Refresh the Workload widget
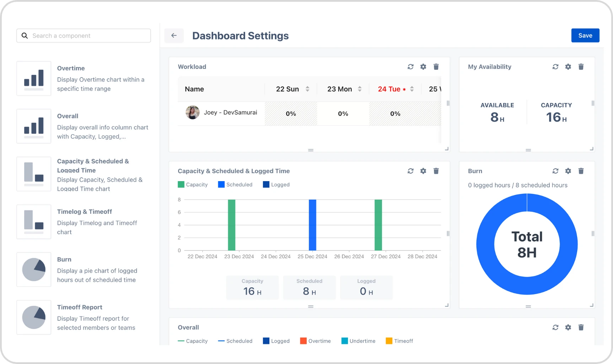 [410, 67]
